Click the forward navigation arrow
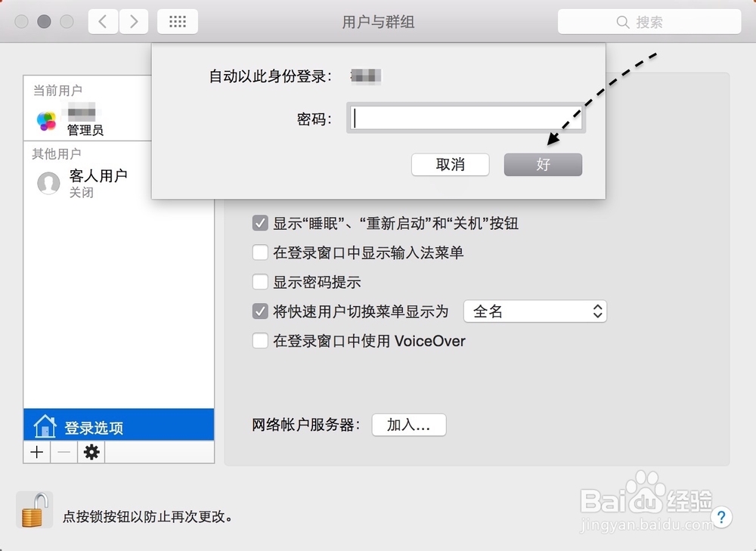Screen dimensions: 756x551 (x=134, y=21)
